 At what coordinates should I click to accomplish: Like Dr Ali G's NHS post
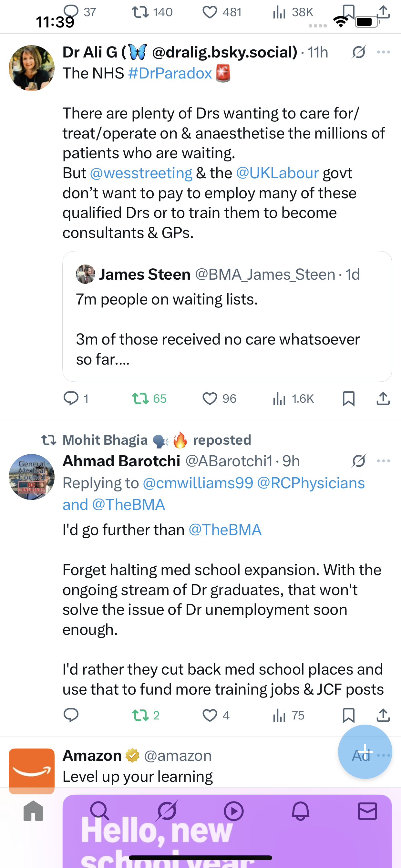(210, 398)
